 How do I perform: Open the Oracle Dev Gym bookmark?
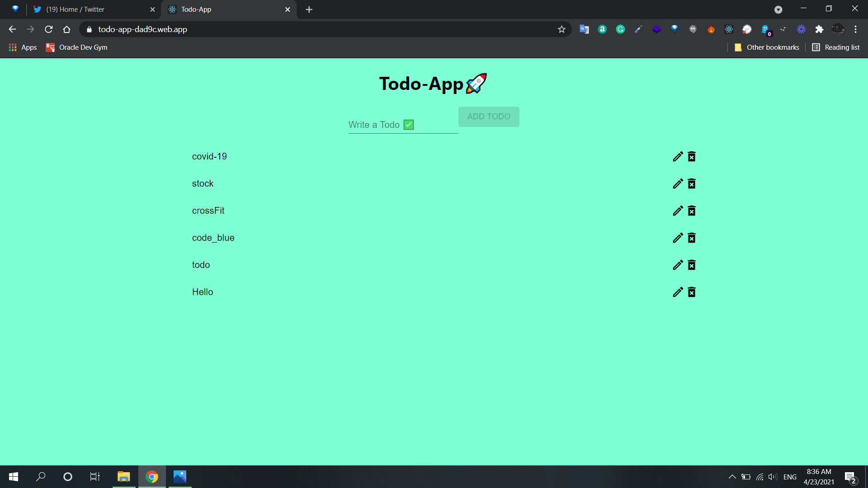[x=77, y=47]
